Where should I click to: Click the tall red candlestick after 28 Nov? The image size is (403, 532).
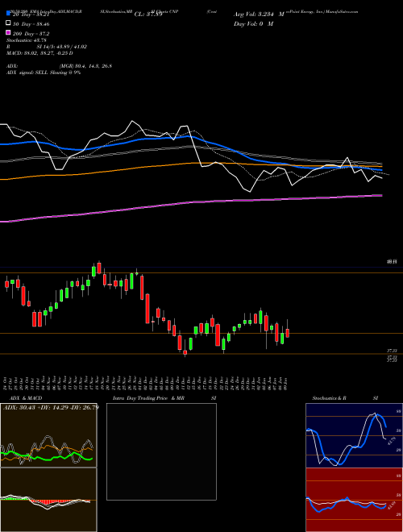(142, 288)
